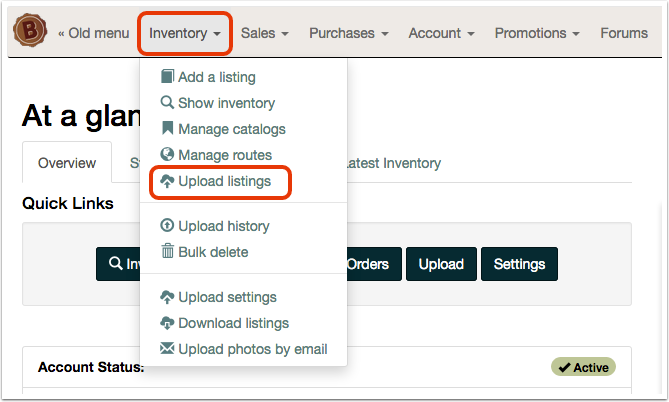Click the trash can icon beside Bulk delete
669x402 pixels.
[167, 251]
